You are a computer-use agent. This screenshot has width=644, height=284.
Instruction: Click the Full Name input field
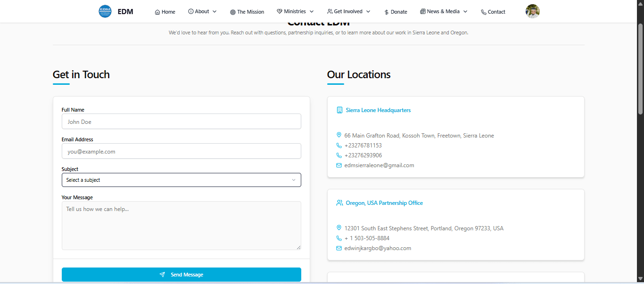pos(182,122)
